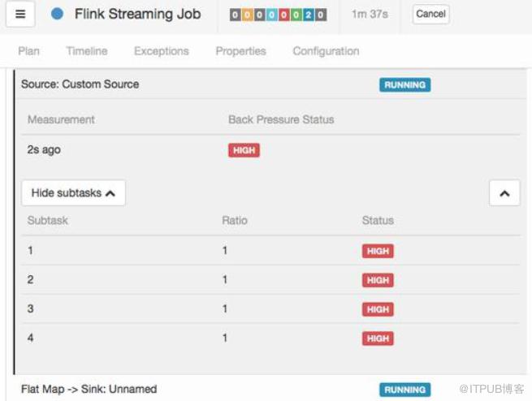Open the hamburger menu
532x401 pixels.
20,14
